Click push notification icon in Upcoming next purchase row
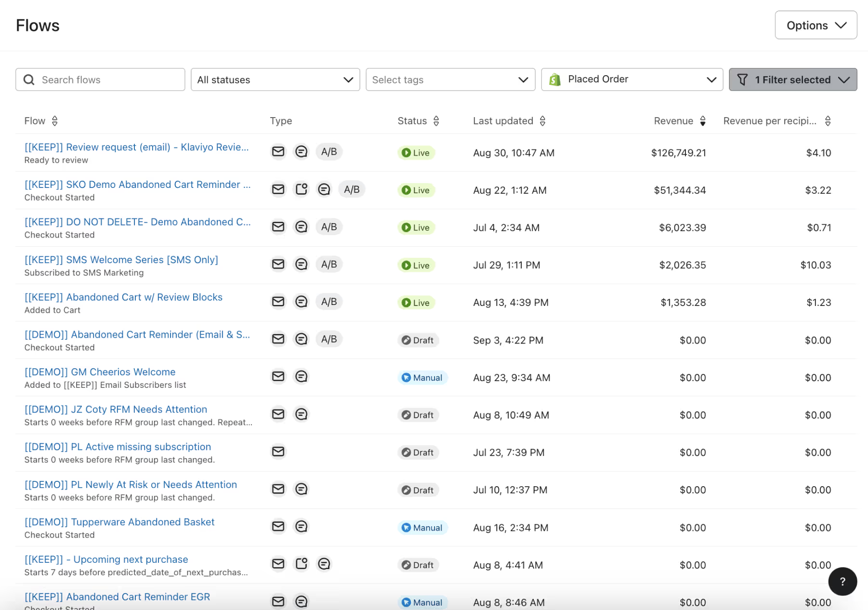This screenshot has height=610, width=868. click(x=301, y=564)
